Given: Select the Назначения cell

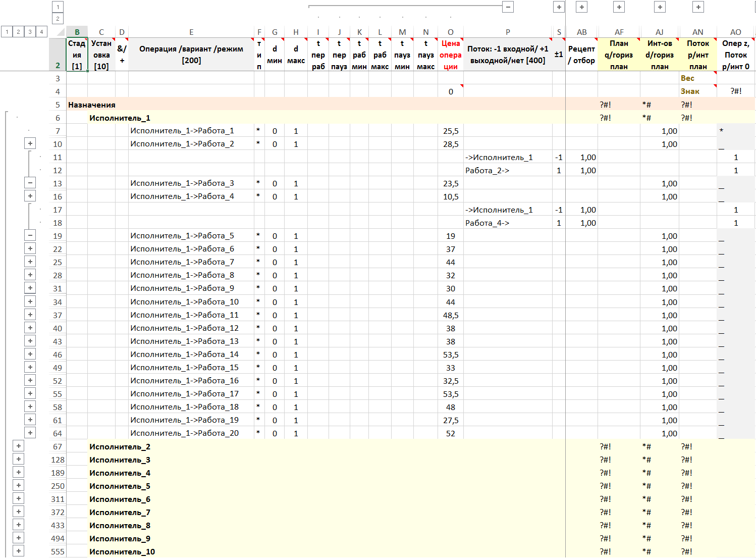Looking at the screenshot, I should coord(92,105).
